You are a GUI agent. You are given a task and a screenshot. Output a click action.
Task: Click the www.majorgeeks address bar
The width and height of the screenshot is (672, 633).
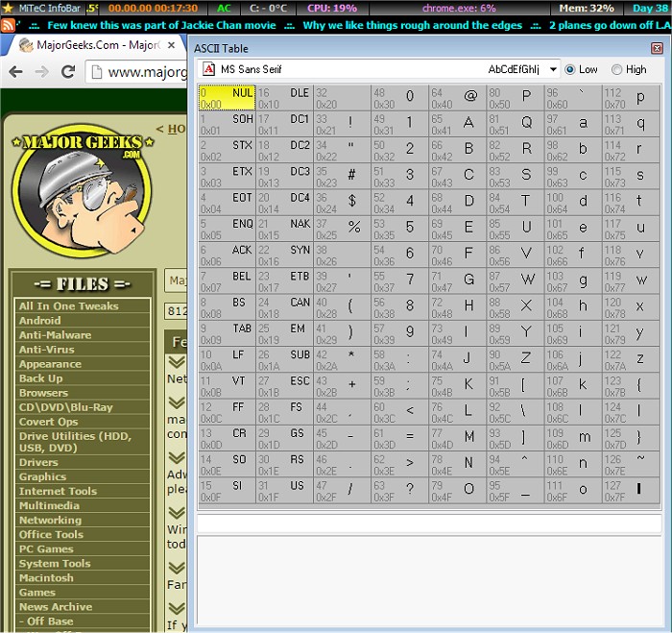point(137,72)
